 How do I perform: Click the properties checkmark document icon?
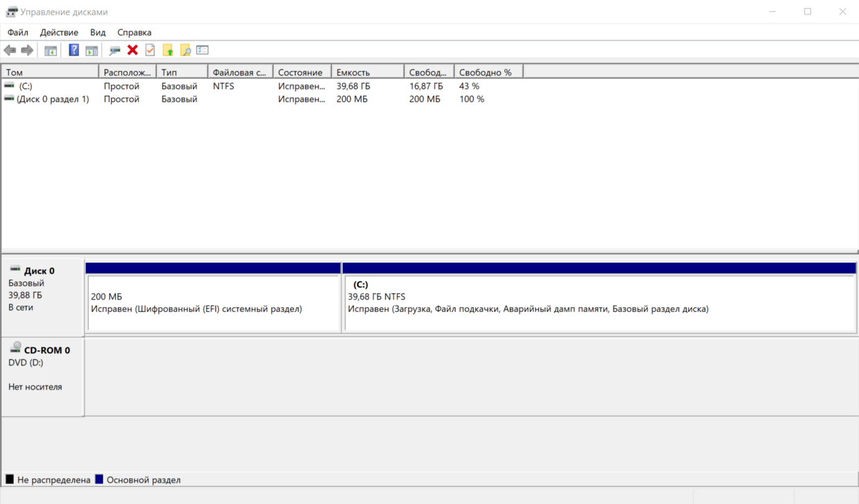pyautogui.click(x=150, y=50)
